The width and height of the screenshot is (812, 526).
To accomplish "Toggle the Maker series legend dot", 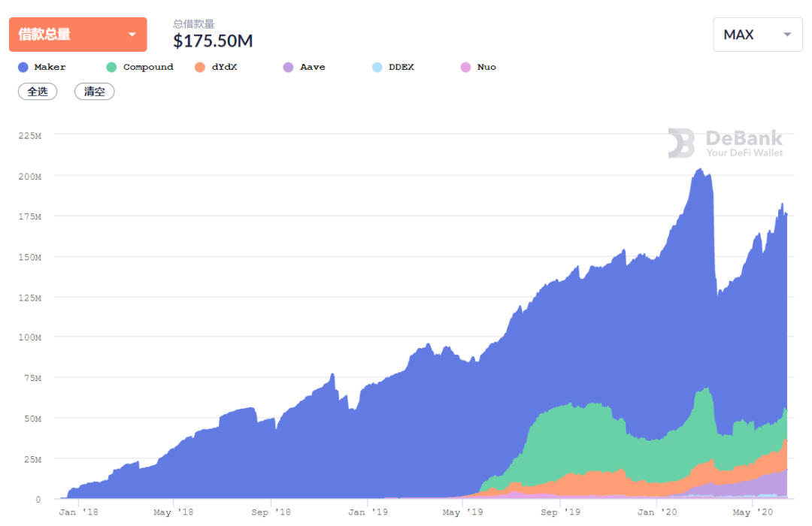I will click(23, 68).
